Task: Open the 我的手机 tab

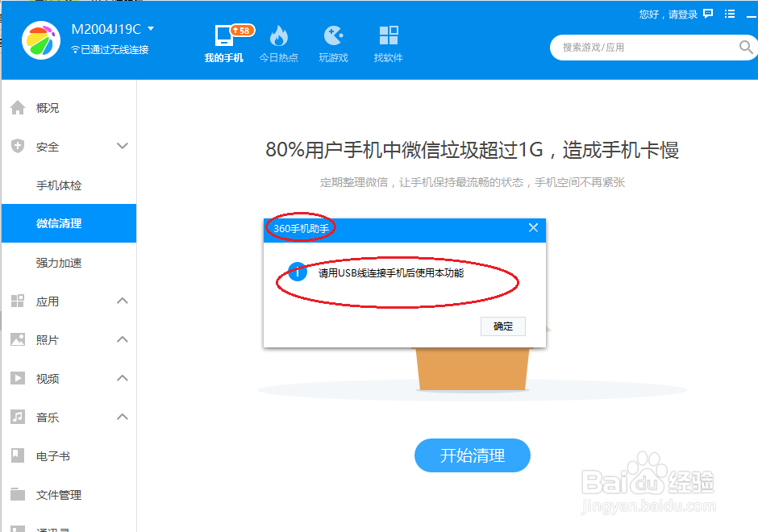Action: [224, 44]
